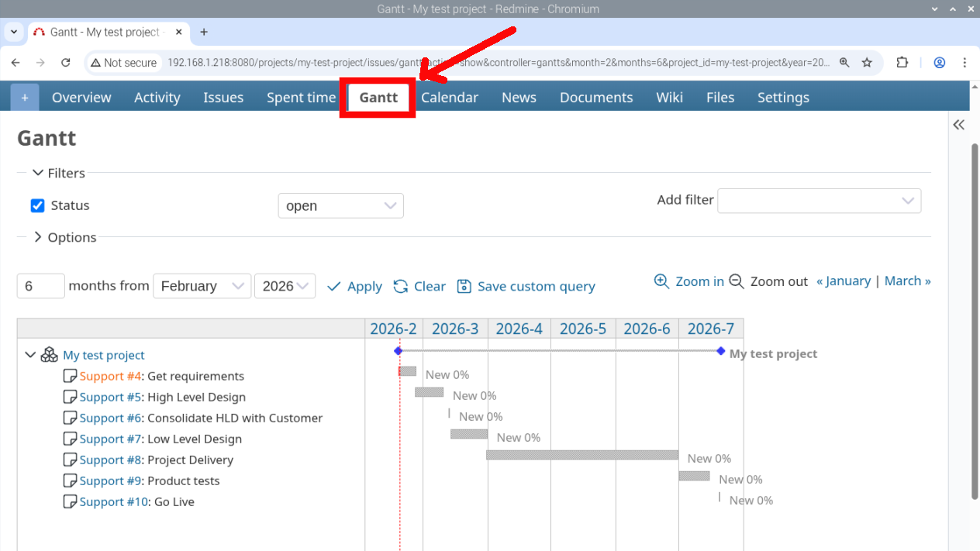The width and height of the screenshot is (980, 551).
Task: Open the status dropdown showing open
Action: coord(340,205)
